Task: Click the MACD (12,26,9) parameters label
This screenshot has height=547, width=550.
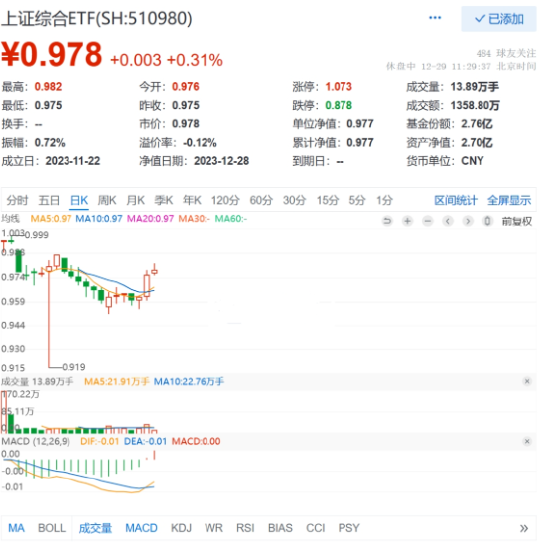Action: coord(35,441)
